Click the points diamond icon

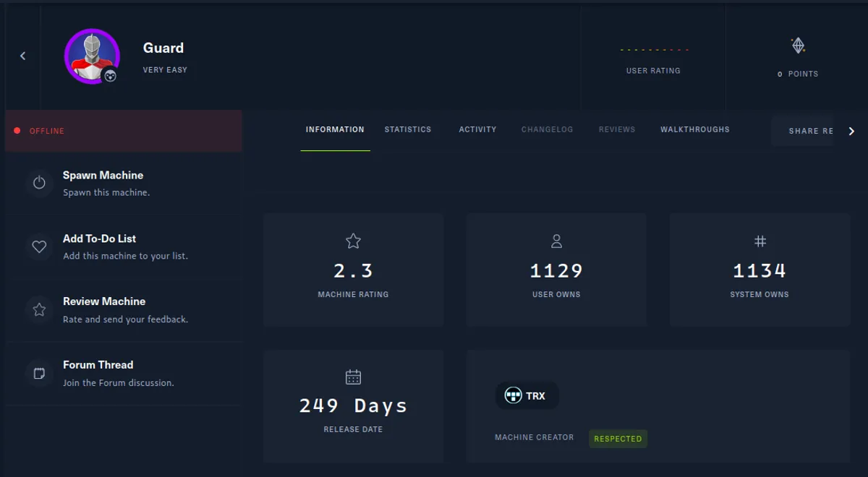coord(798,45)
